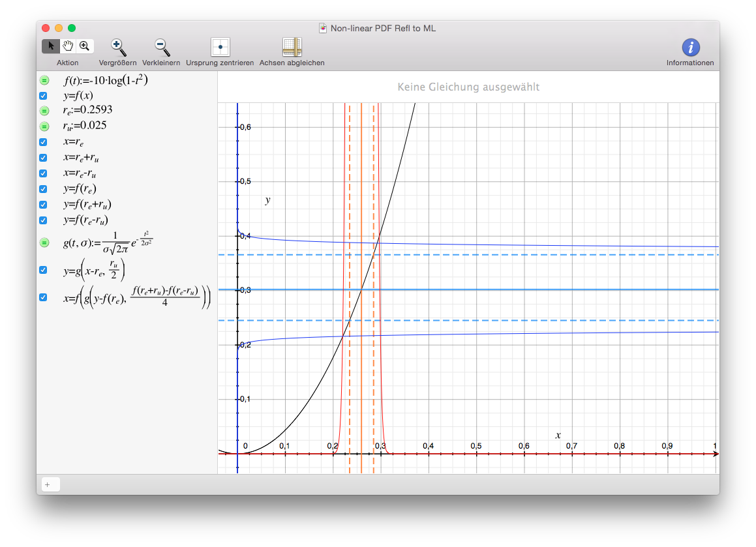The height and width of the screenshot is (547, 756).
Task: Click the 0,1 tick label on y axis
Action: pos(245,399)
